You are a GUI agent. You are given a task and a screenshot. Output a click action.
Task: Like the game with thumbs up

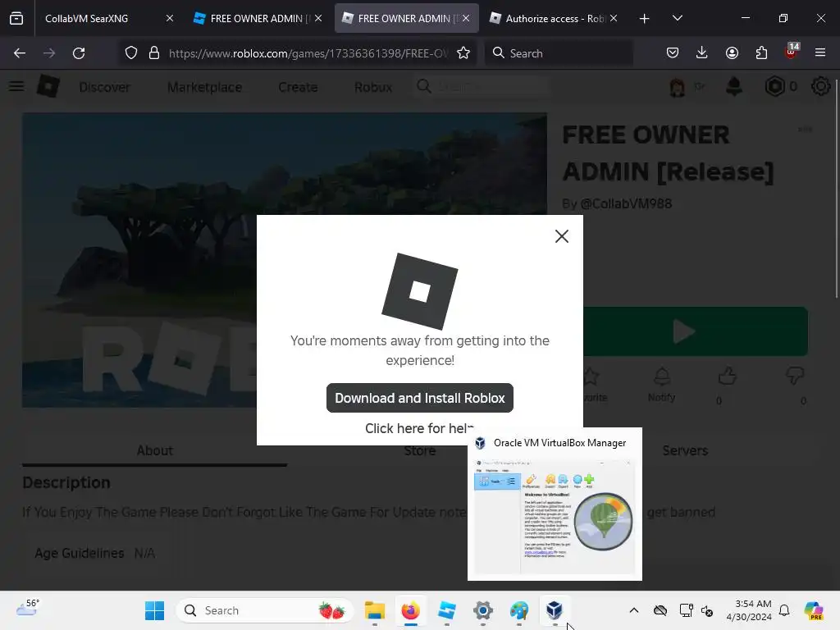[727, 376]
